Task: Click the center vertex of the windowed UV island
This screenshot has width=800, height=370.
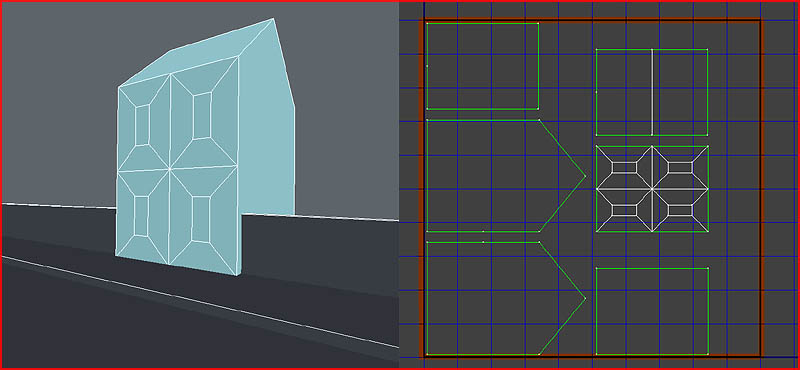Action: point(652,189)
